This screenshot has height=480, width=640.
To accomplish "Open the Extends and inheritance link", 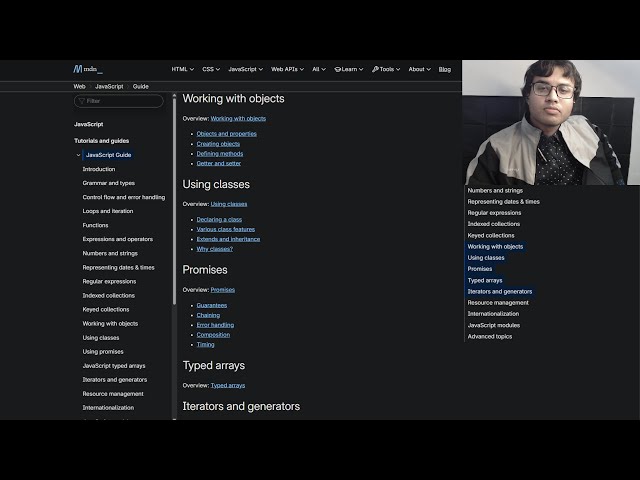I will point(228,239).
